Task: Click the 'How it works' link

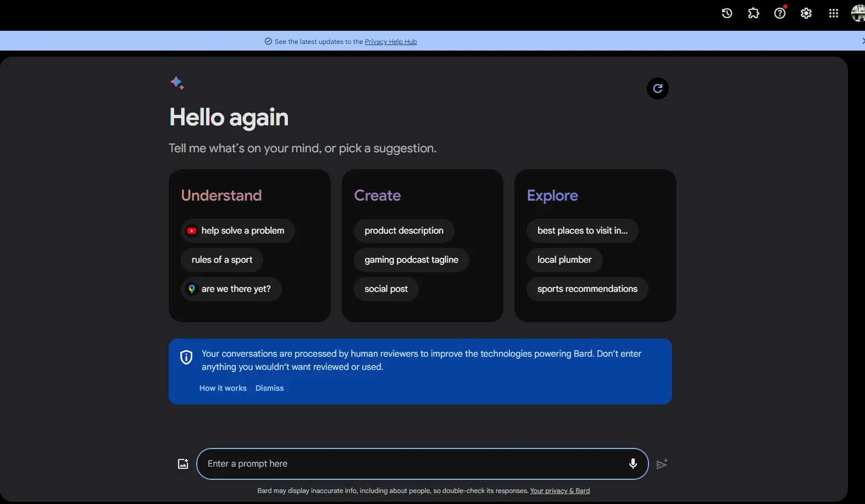Action: pos(223,388)
